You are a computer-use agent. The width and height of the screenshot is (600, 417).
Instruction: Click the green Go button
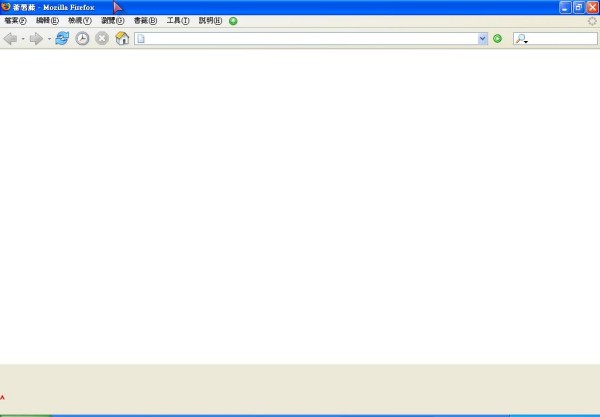tap(497, 39)
